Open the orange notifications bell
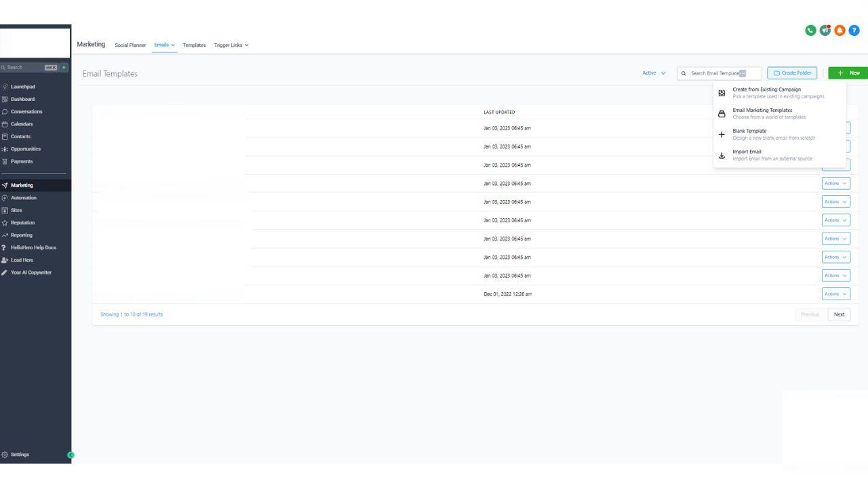 840,30
